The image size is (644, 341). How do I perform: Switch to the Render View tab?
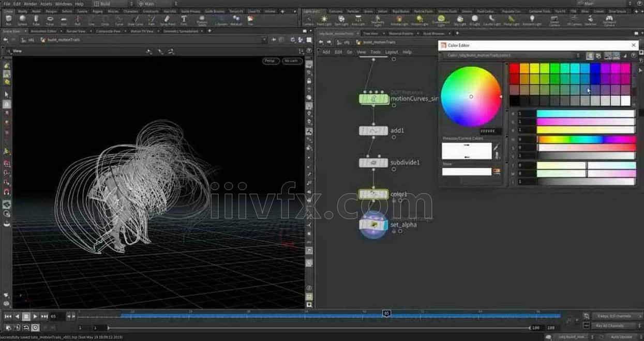[x=76, y=31]
